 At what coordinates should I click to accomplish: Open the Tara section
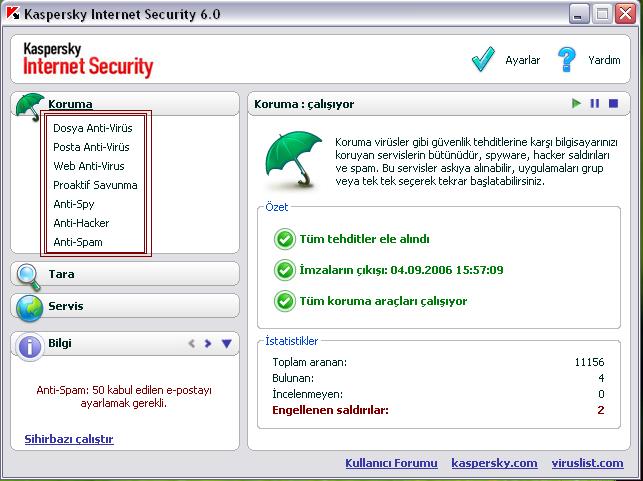click(62, 274)
